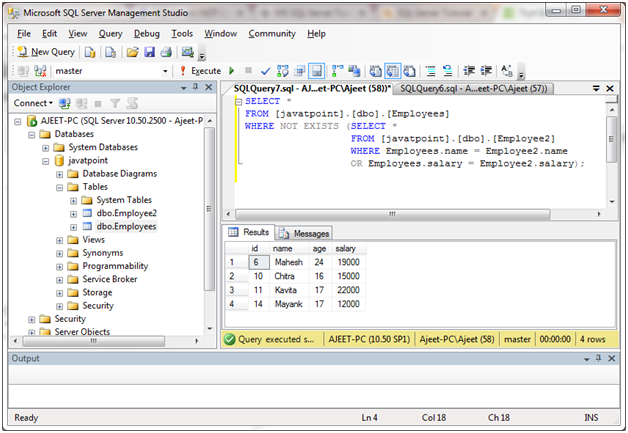Expand the dbo.Employees table
The image size is (628, 433).
click(73, 227)
